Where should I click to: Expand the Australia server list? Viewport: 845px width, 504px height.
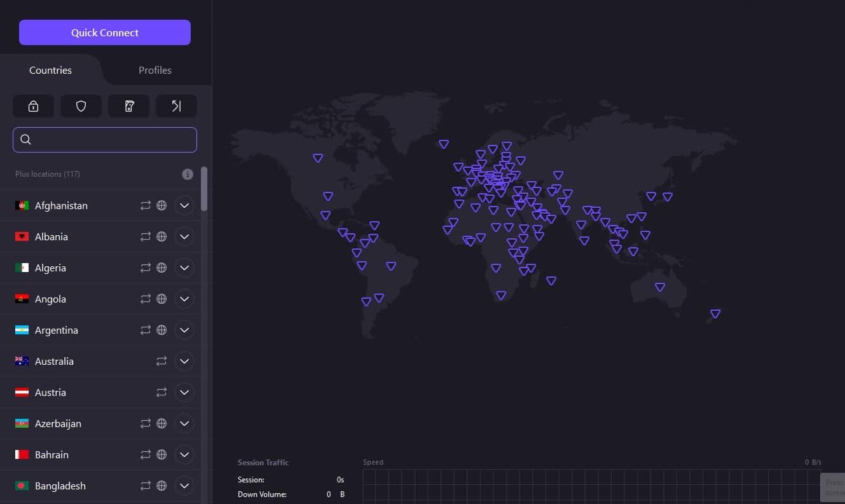tap(184, 361)
